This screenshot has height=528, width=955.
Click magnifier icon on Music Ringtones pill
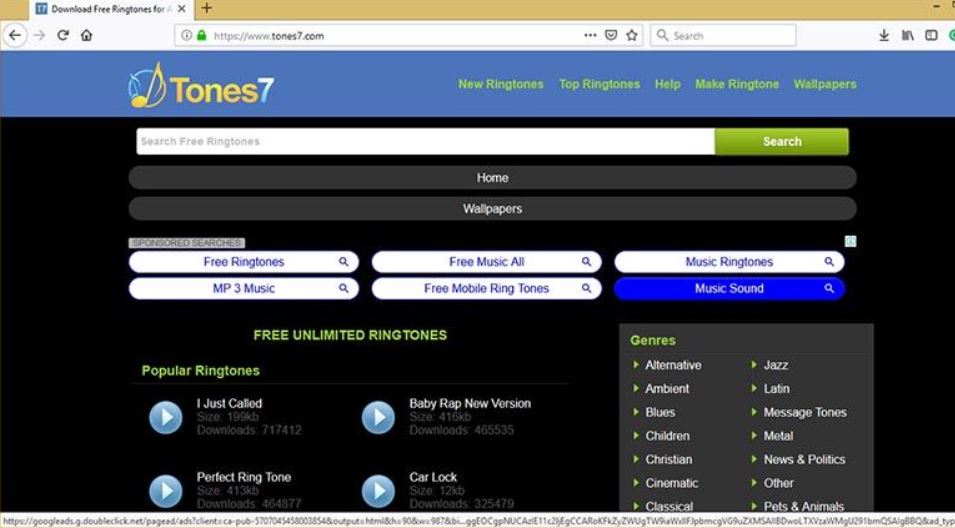tap(829, 262)
